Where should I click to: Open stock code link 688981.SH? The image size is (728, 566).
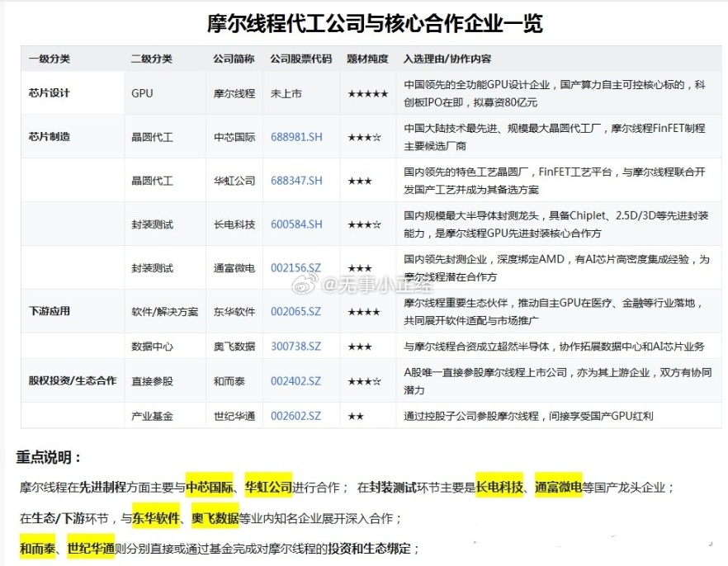pyautogui.click(x=296, y=137)
